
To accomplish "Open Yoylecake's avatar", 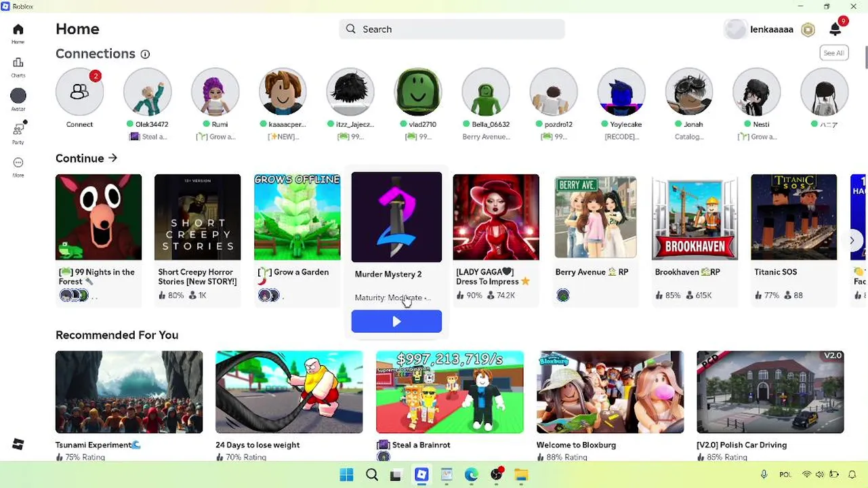I will point(621,92).
